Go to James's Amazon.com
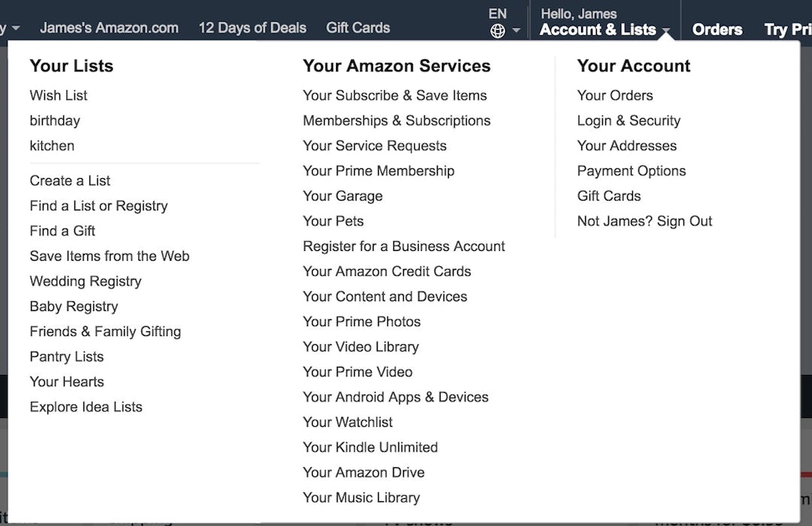 [109, 28]
